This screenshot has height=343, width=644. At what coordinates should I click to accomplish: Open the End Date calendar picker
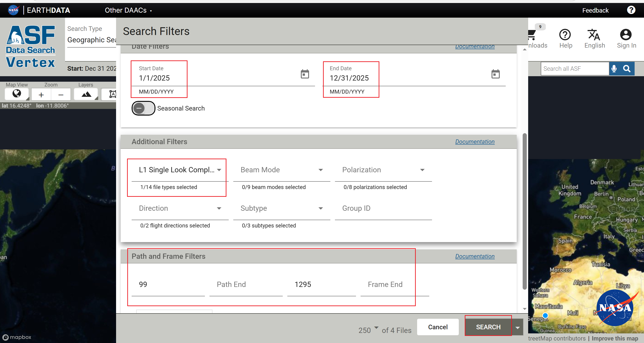495,74
